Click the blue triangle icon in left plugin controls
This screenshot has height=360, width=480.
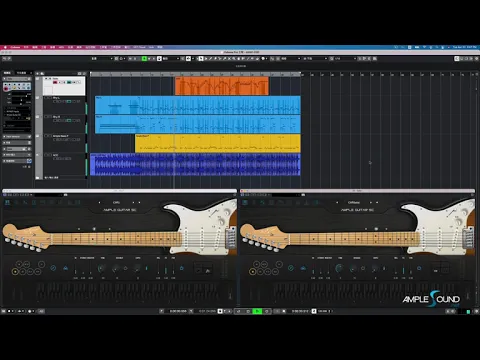pos(65,268)
